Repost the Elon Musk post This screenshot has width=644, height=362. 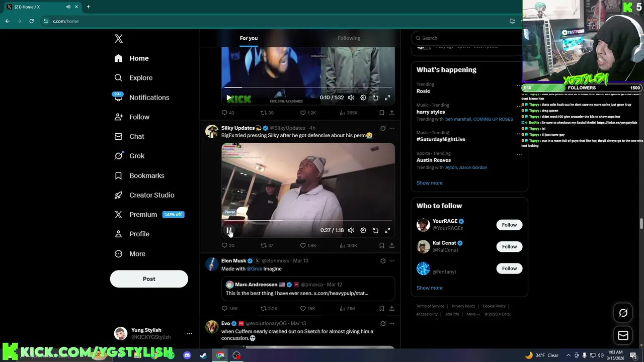coord(269,308)
